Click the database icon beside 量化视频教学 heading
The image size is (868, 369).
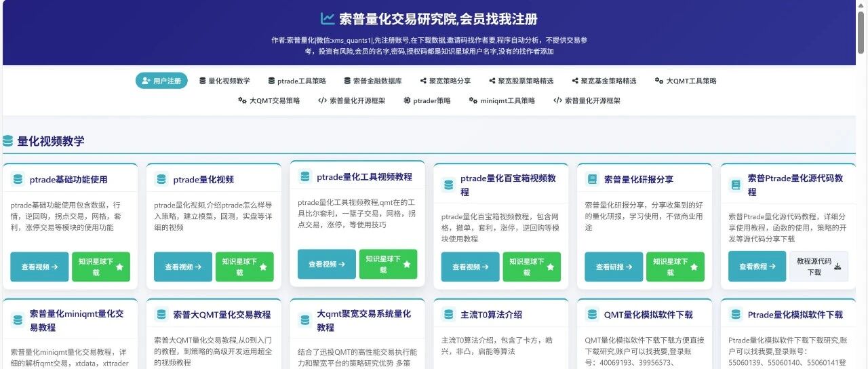[7, 141]
